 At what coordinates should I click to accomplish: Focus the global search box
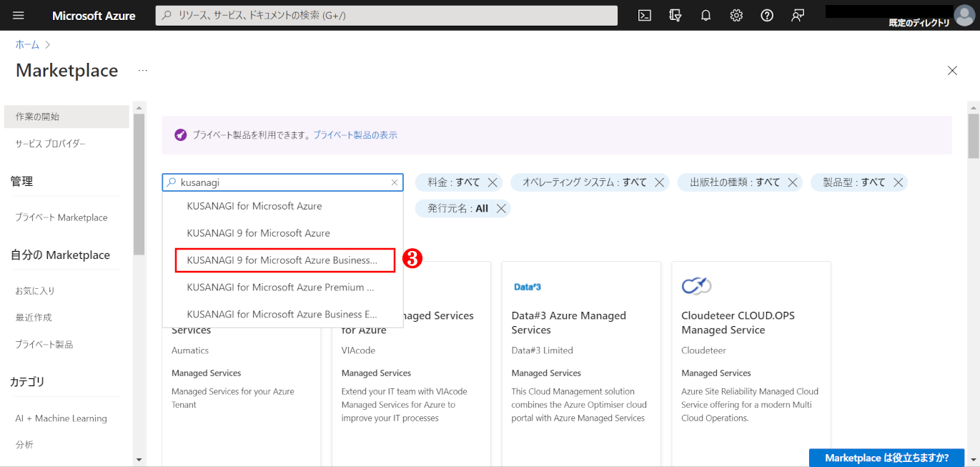pos(386,15)
